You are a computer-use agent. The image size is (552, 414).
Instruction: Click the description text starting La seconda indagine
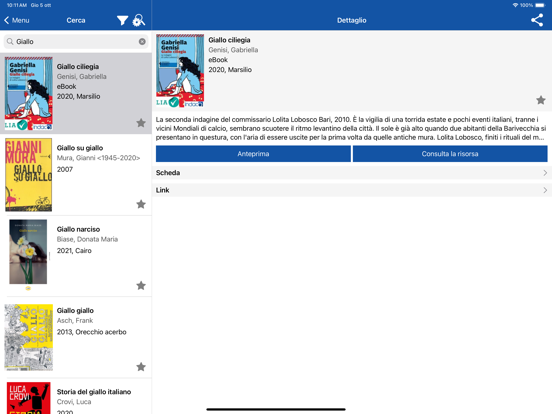[351, 128]
